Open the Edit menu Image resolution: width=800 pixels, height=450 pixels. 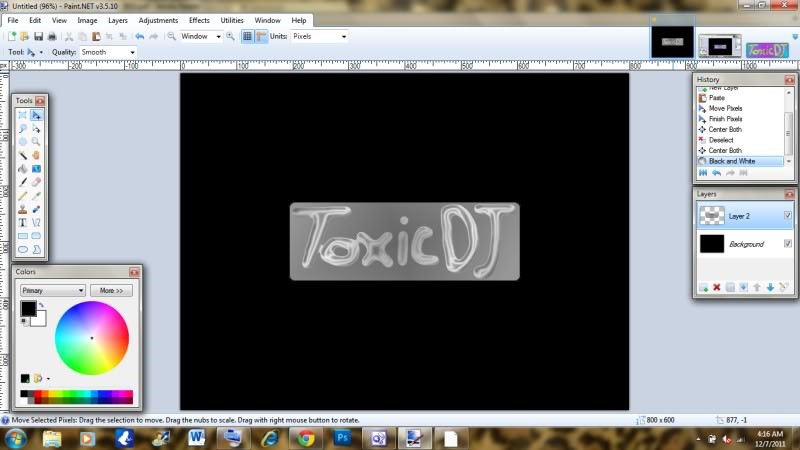tap(35, 20)
